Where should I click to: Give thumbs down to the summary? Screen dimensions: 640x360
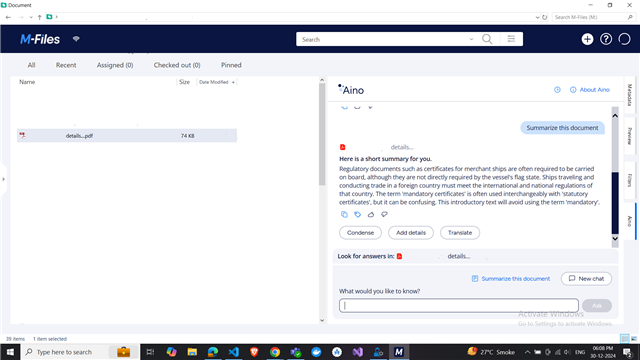(x=384, y=214)
